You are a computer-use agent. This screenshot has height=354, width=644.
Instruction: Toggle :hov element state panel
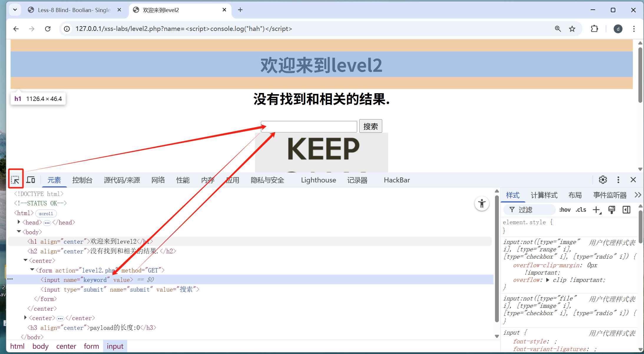tap(564, 210)
